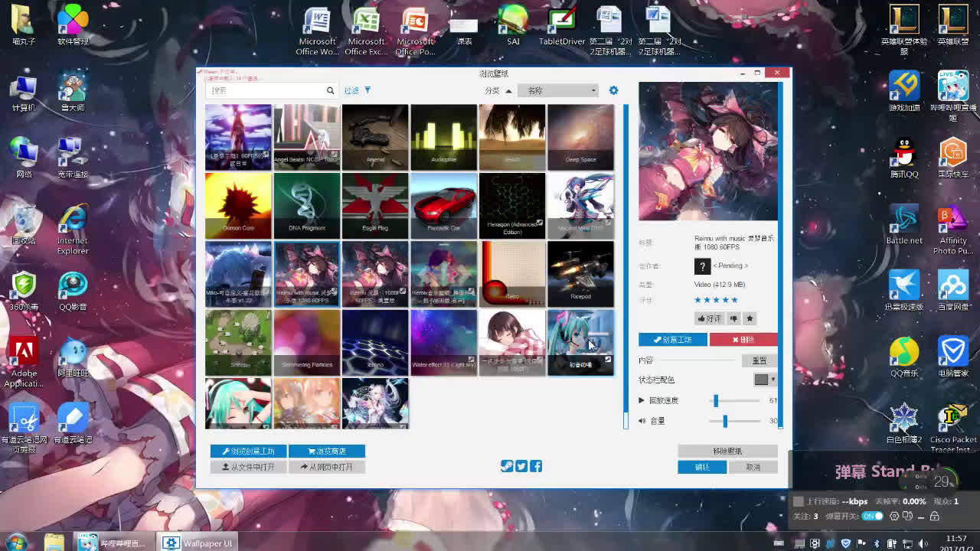Click 从文件中打开 button
The image size is (980, 551).
(248, 467)
